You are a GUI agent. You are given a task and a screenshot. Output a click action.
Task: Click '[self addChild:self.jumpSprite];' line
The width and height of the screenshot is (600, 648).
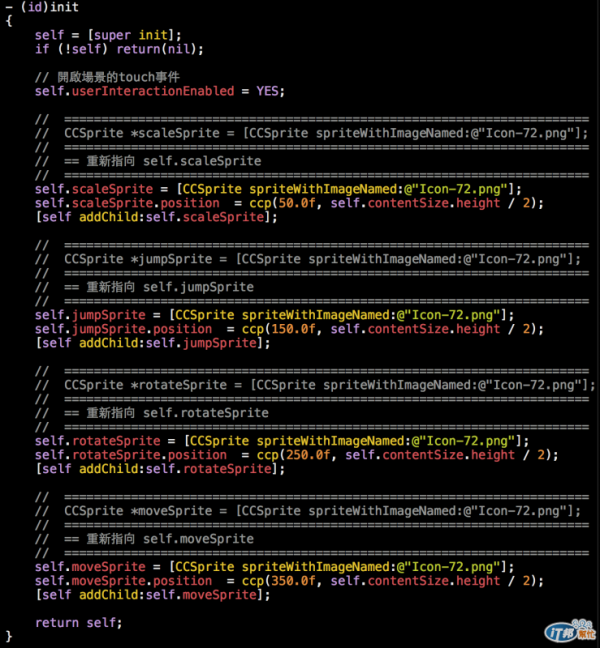[152, 343]
